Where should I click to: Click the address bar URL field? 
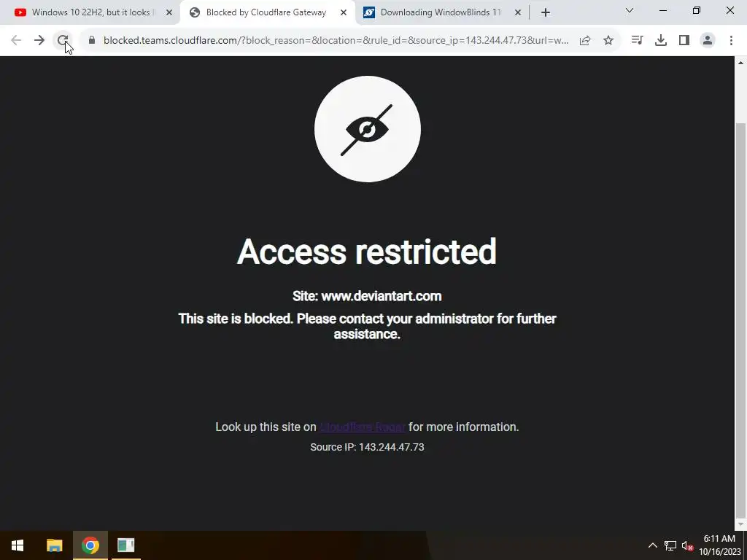coord(336,41)
